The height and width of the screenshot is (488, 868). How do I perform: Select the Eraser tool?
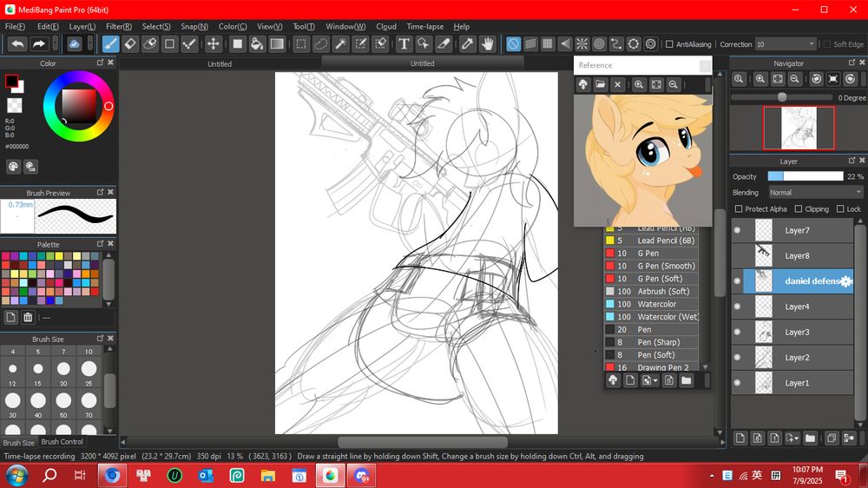coord(130,44)
